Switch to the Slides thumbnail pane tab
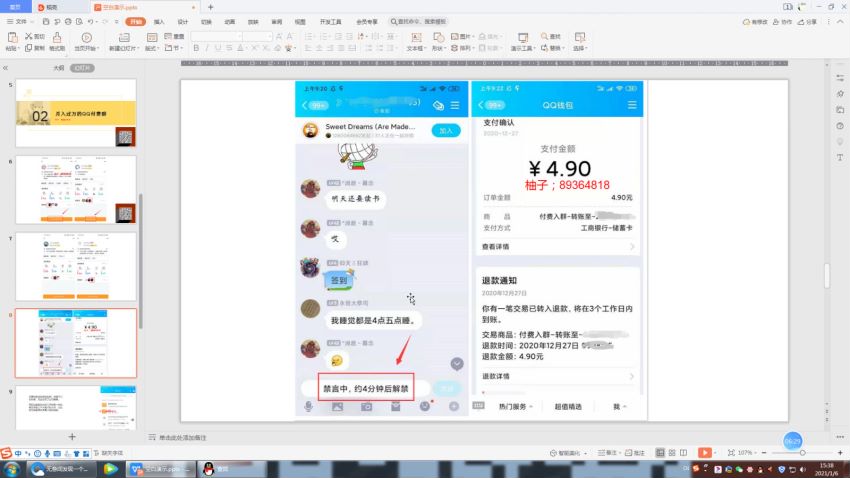The width and height of the screenshot is (850, 478). [82, 68]
